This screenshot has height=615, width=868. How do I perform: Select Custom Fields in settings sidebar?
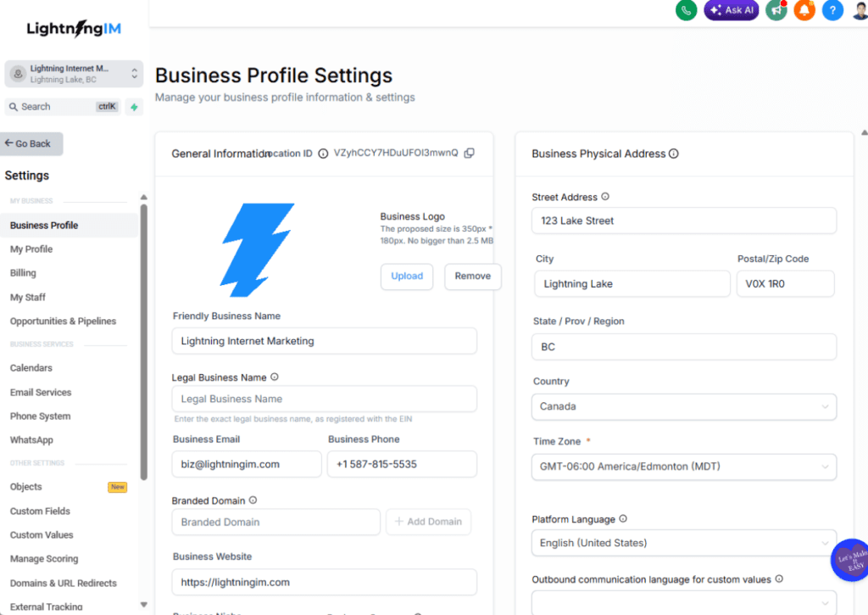[40, 512]
